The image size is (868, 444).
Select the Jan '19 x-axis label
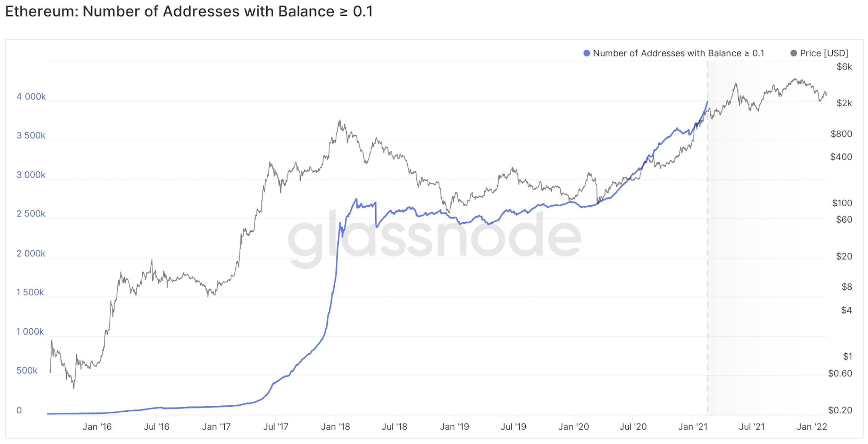point(454,427)
